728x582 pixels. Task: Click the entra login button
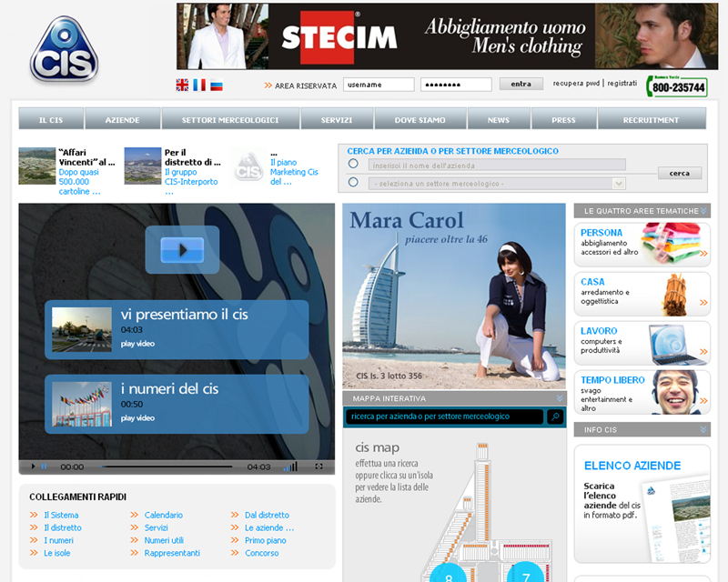[521, 84]
